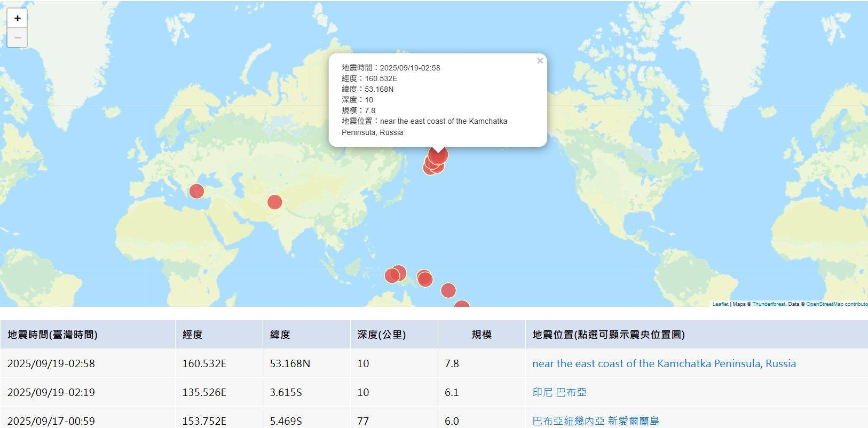Click the 地震位置 column header

(x=697, y=335)
